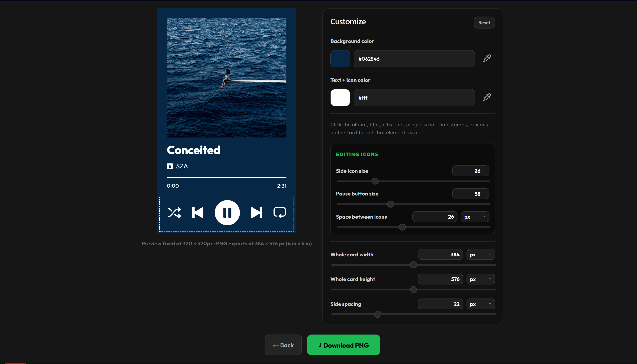Click the repeat loop icon
Viewport: 637px width, 364px height.
280,213
